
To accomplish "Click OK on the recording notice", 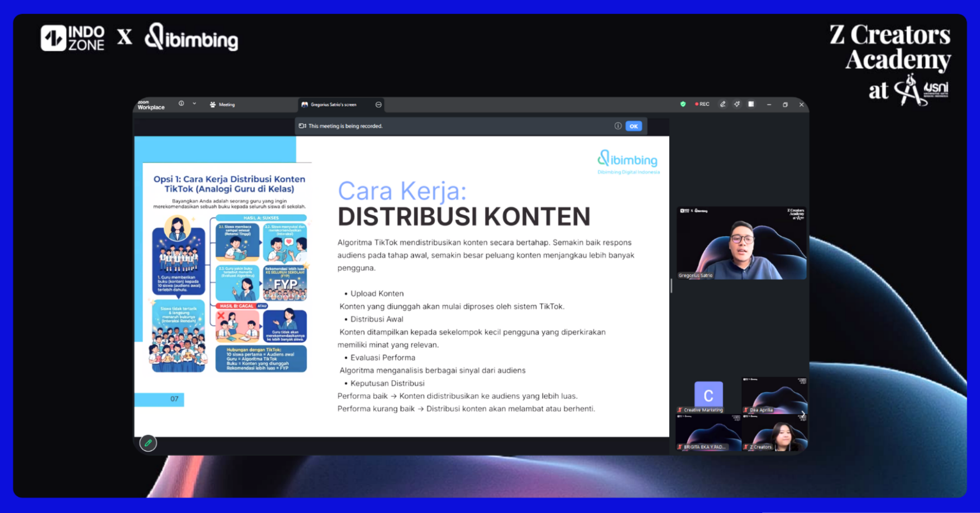I will 633,126.
